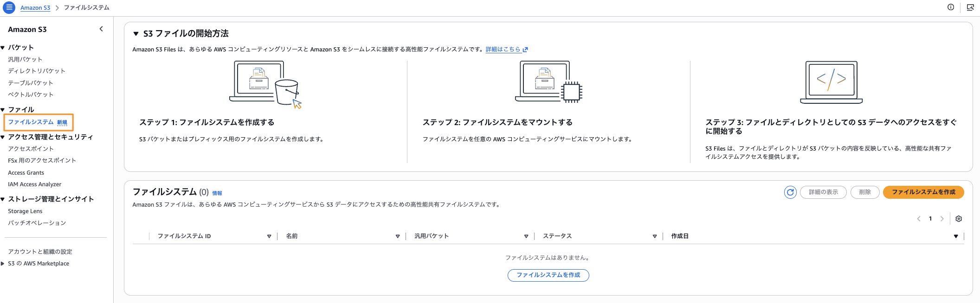Open FSx 用のアクセスポイント in sidebar

coord(42,160)
